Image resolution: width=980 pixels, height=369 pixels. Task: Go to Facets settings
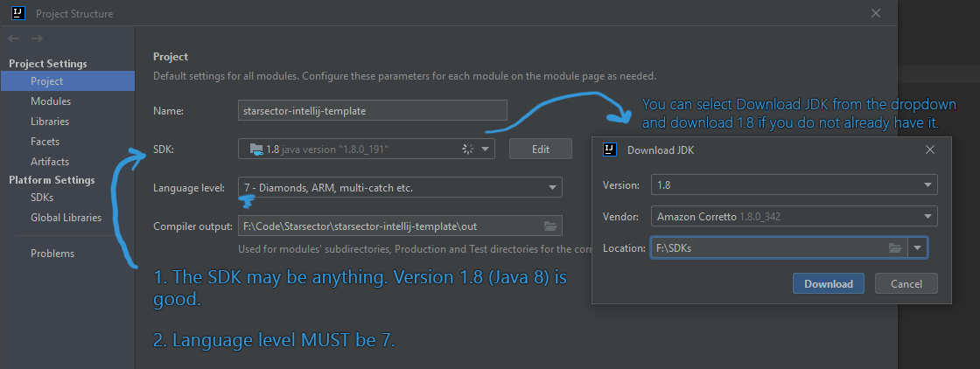click(45, 142)
